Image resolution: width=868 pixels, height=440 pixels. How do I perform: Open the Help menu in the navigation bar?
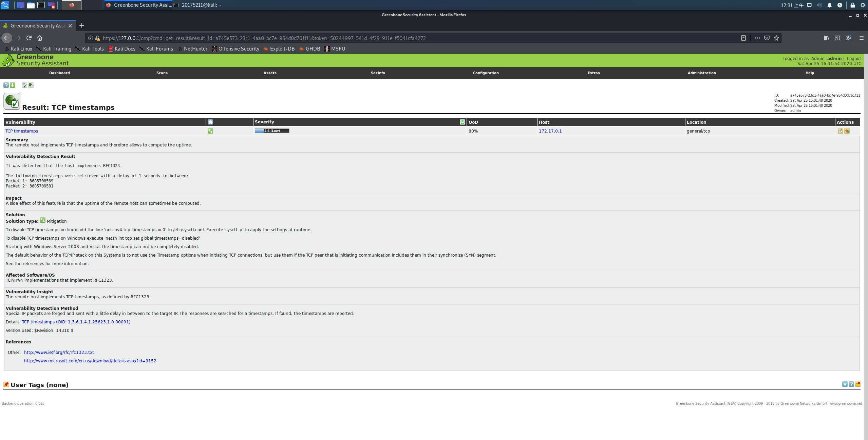(810, 73)
